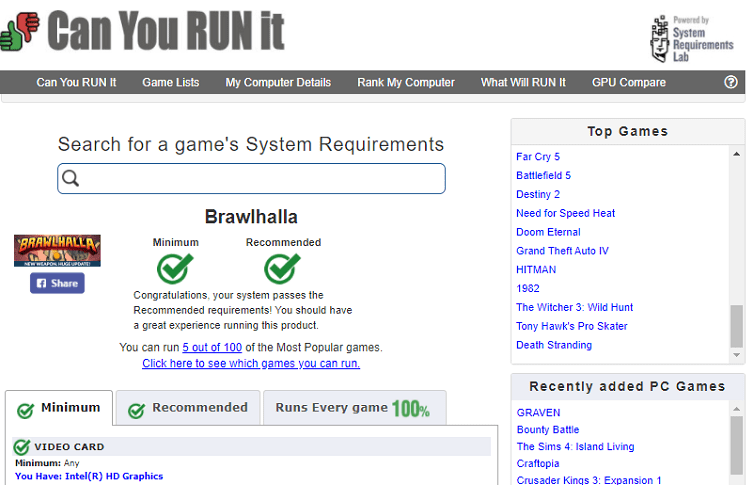
Task: Click the Top Games scrollbar thumb
Action: click(736, 326)
